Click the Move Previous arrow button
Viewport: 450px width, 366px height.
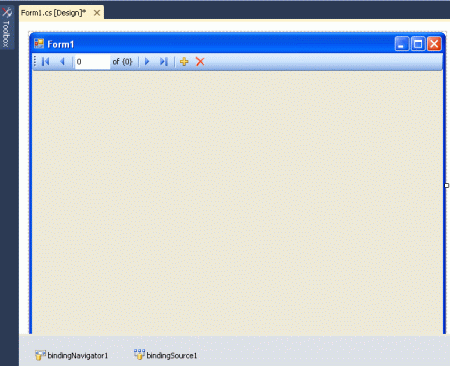point(62,62)
